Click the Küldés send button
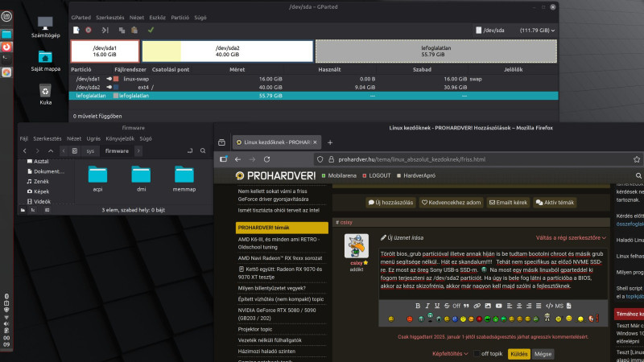The width and height of the screenshot is (644, 362). [x=518, y=354]
